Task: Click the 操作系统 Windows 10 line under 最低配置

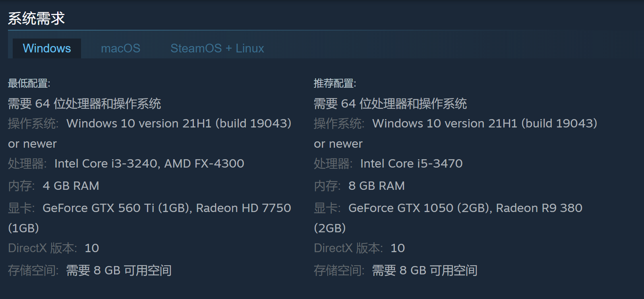Action: 150,123
